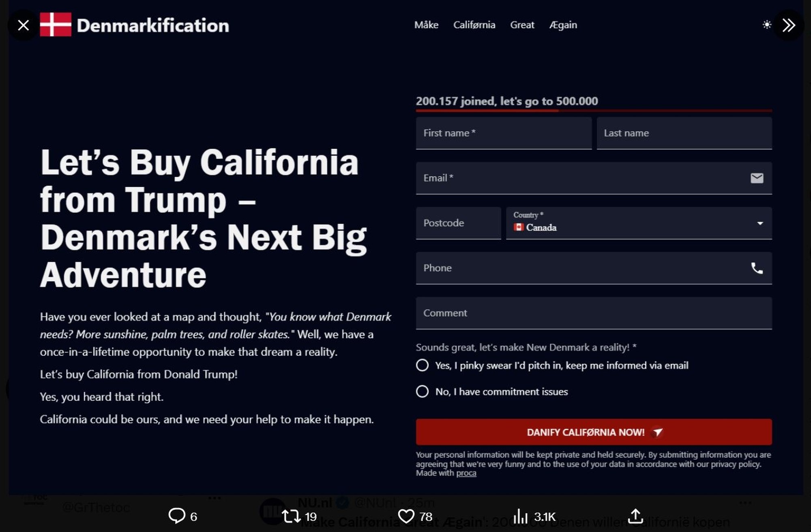The width and height of the screenshot is (811, 532).
Task: Toggle the light/dark theme sun icon
Action: (766, 25)
